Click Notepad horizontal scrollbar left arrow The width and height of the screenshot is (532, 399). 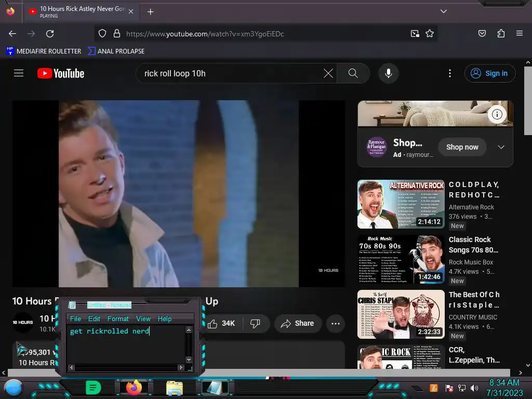tap(71, 367)
